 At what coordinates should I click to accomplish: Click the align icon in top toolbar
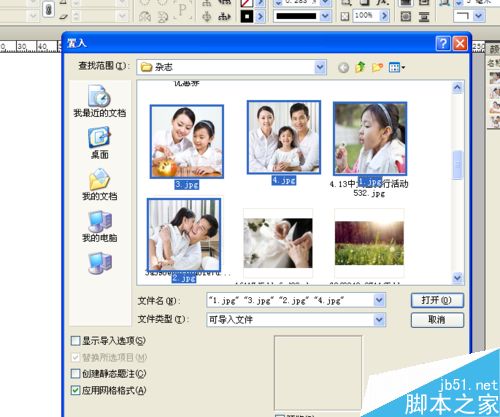coord(207,3)
